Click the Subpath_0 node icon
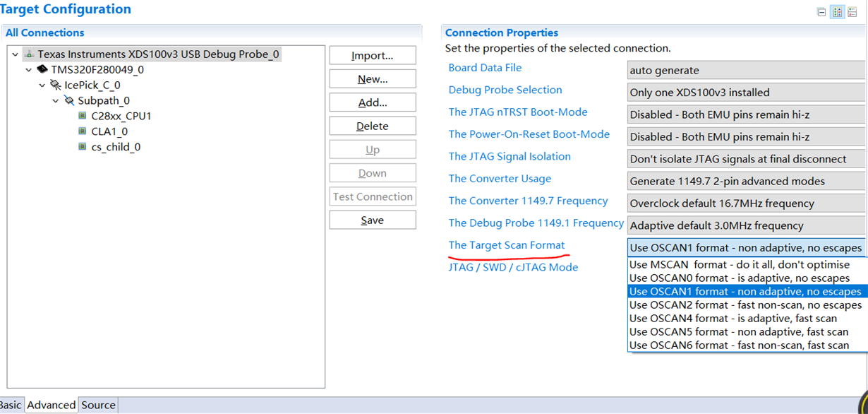 coord(69,101)
